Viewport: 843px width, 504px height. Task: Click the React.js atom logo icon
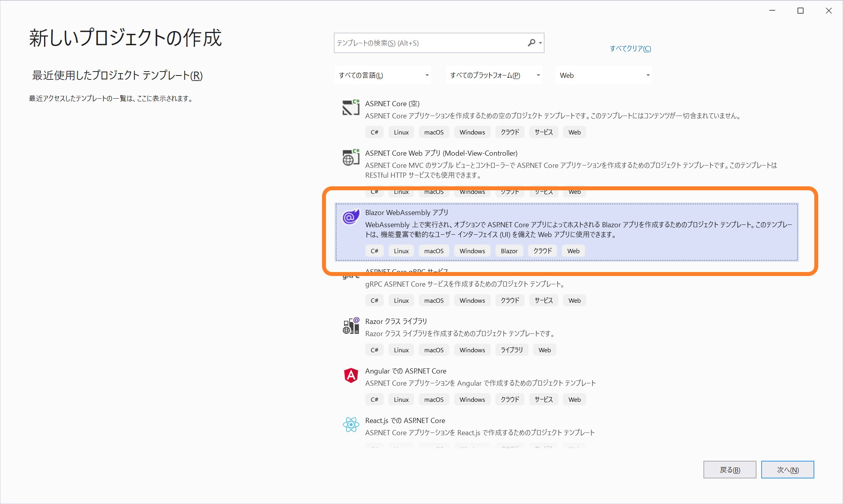coord(351,425)
